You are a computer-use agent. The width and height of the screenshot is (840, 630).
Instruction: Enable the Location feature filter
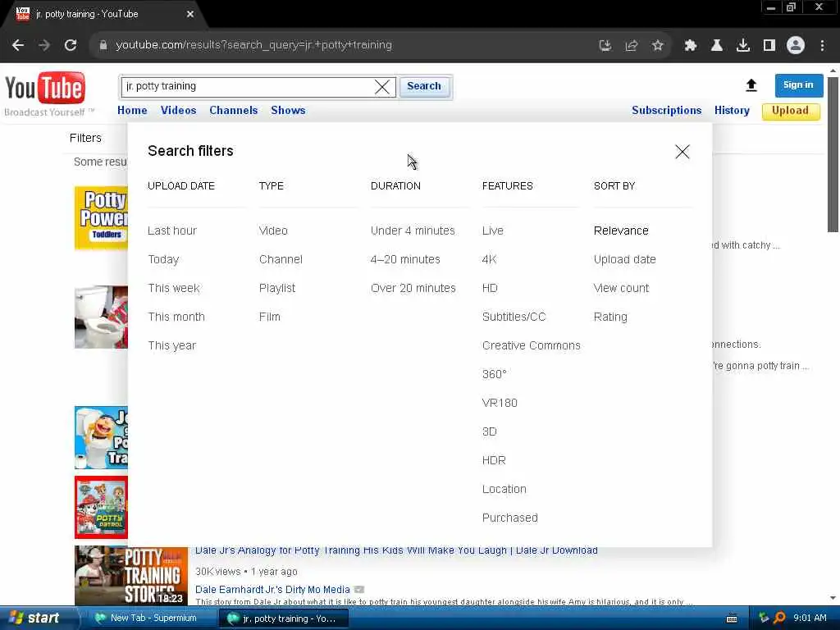(504, 489)
